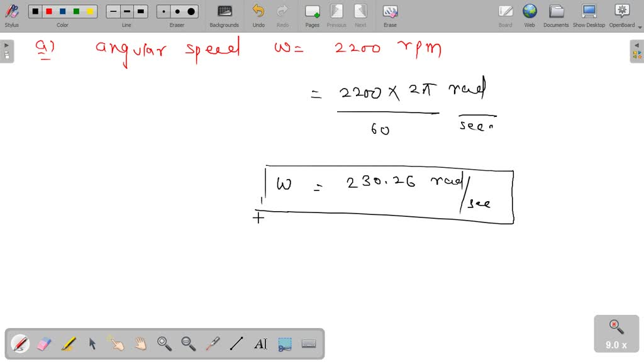Activate the Laser pointer tool
The image size is (644, 362).
tap(213, 343)
